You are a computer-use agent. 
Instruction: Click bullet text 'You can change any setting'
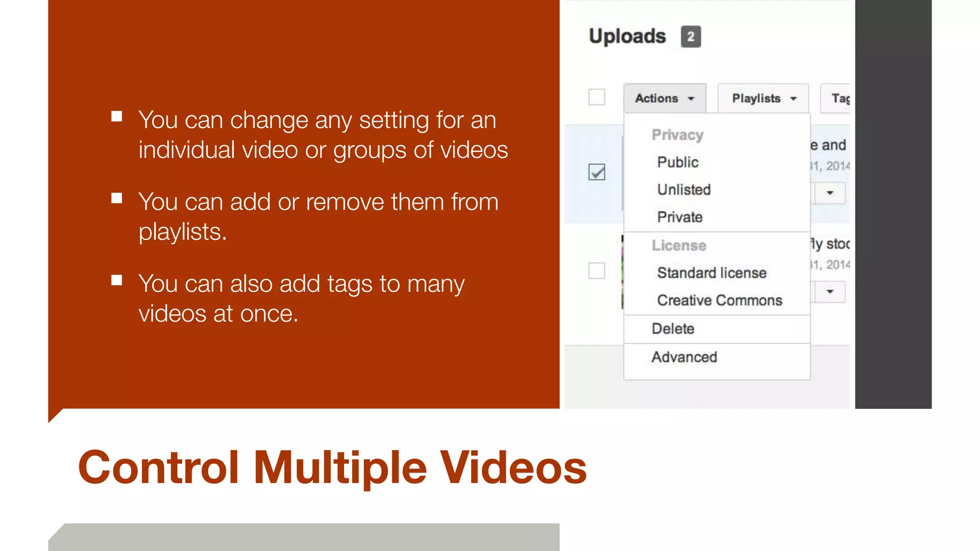(x=323, y=134)
